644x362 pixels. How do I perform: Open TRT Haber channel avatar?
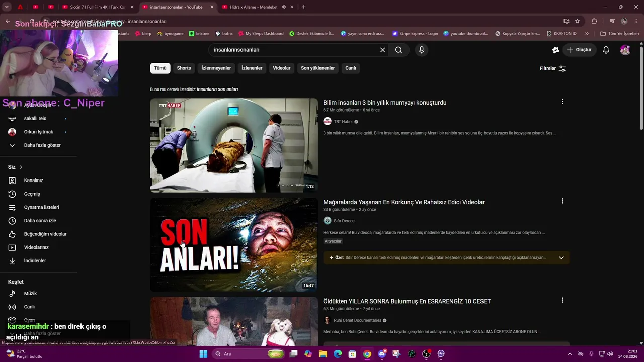[327, 121]
